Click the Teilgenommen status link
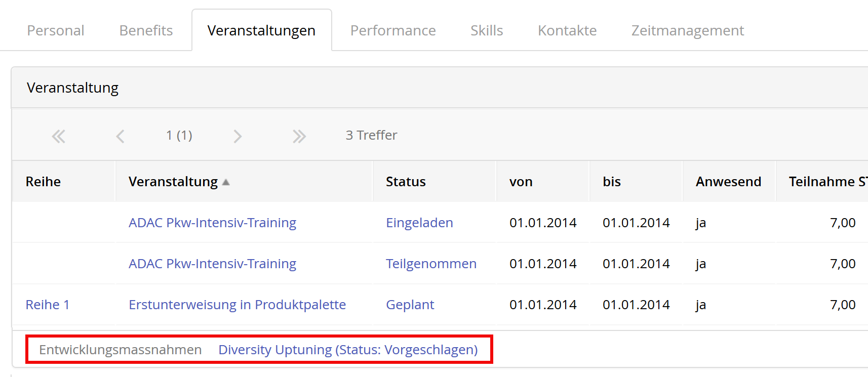 coord(431,264)
